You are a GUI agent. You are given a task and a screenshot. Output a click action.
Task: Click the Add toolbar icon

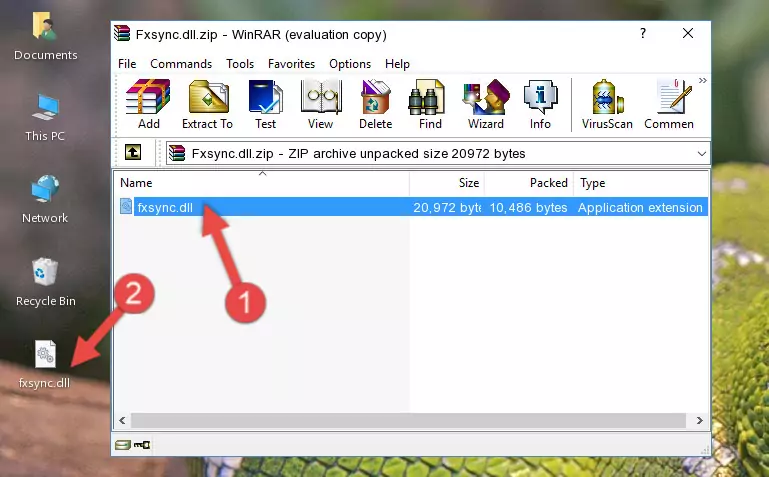148,105
